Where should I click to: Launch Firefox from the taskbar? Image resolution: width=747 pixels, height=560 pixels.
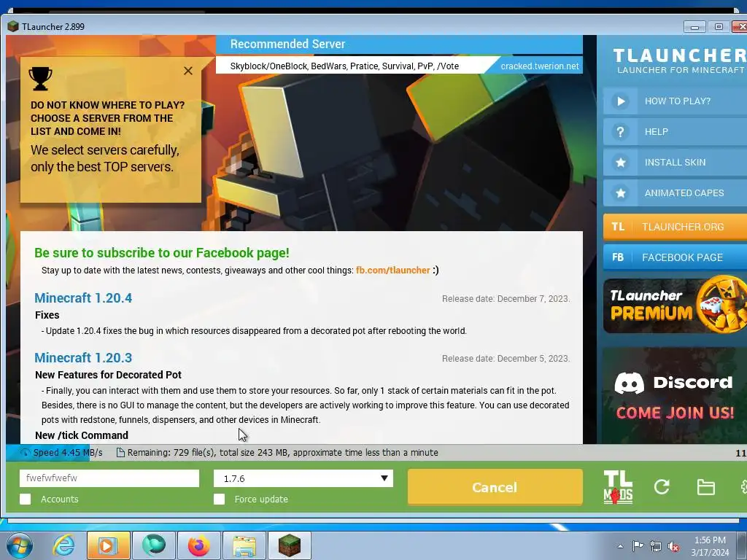pyautogui.click(x=198, y=545)
